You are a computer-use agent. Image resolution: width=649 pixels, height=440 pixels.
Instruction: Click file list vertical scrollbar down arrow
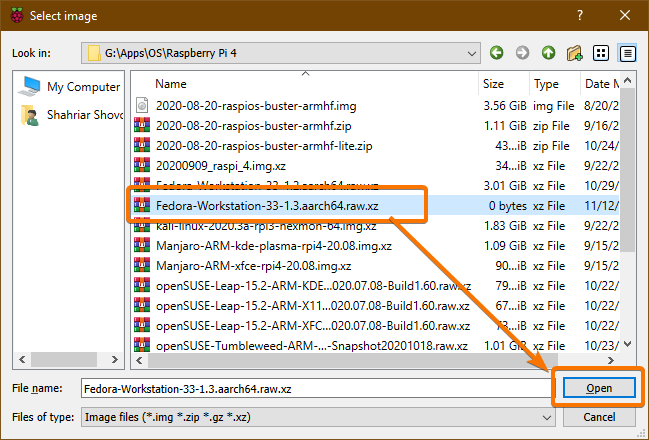[627, 344]
